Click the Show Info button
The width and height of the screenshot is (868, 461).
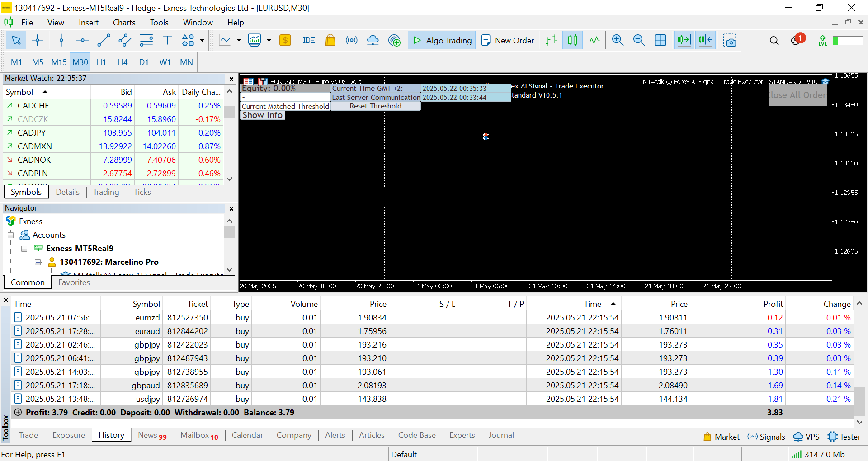click(x=263, y=115)
